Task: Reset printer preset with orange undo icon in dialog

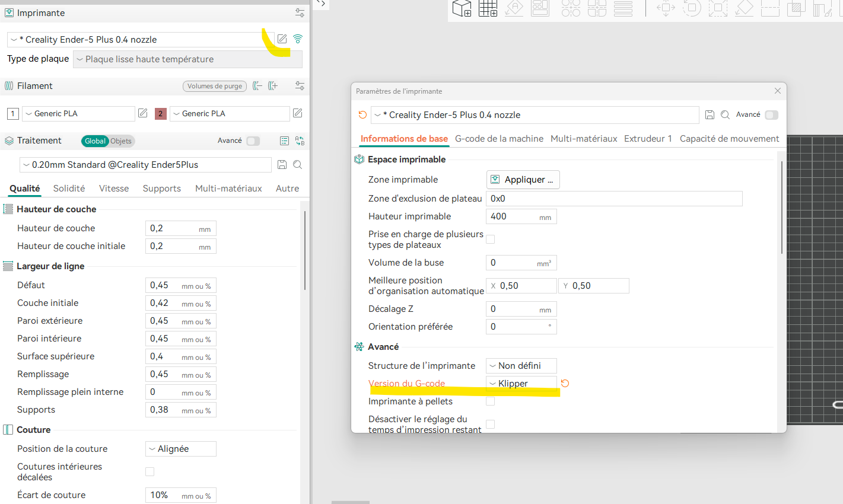Action: [362, 115]
